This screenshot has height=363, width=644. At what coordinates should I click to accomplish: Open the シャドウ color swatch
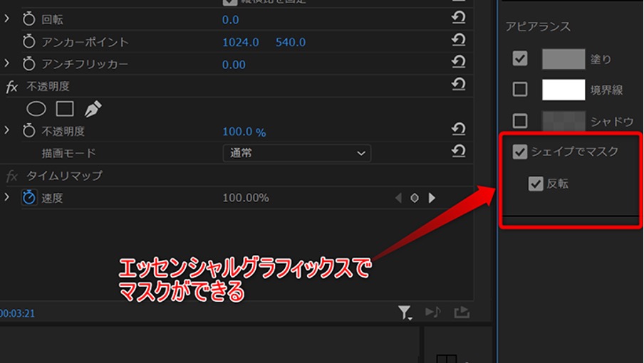pyautogui.click(x=563, y=120)
